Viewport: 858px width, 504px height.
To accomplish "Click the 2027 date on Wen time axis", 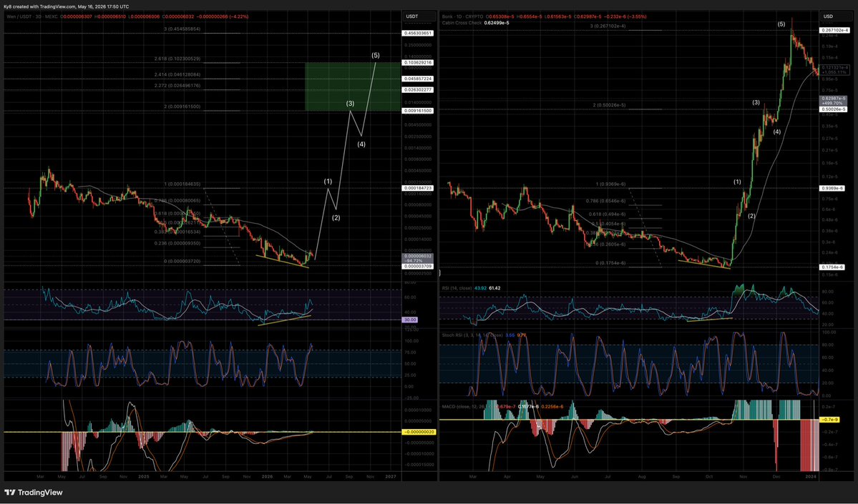I will pos(391,477).
